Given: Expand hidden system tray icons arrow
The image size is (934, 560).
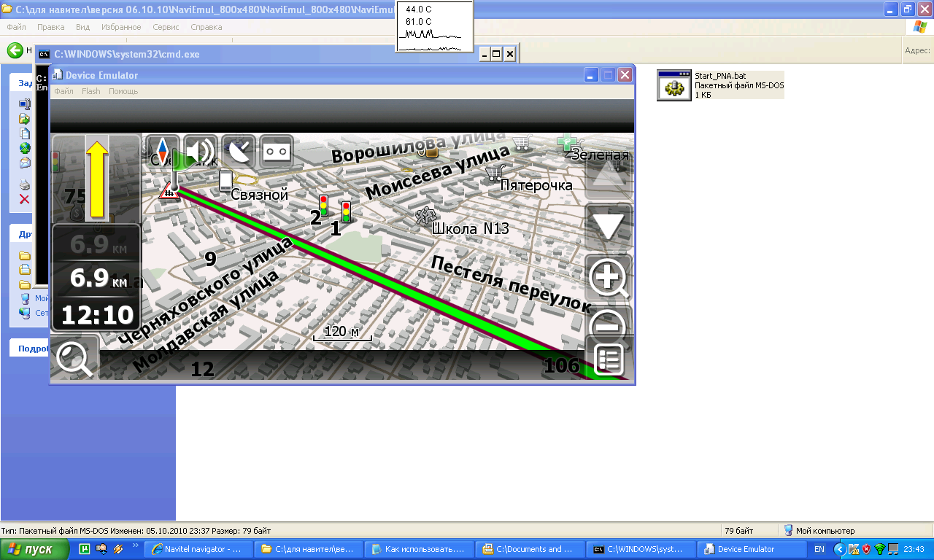Looking at the screenshot, I should pyautogui.click(x=839, y=549).
